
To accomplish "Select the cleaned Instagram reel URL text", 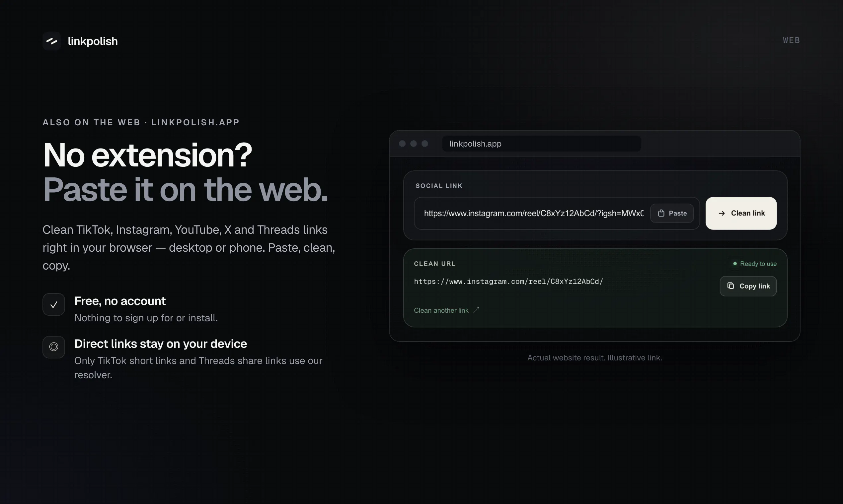I will tap(508, 282).
